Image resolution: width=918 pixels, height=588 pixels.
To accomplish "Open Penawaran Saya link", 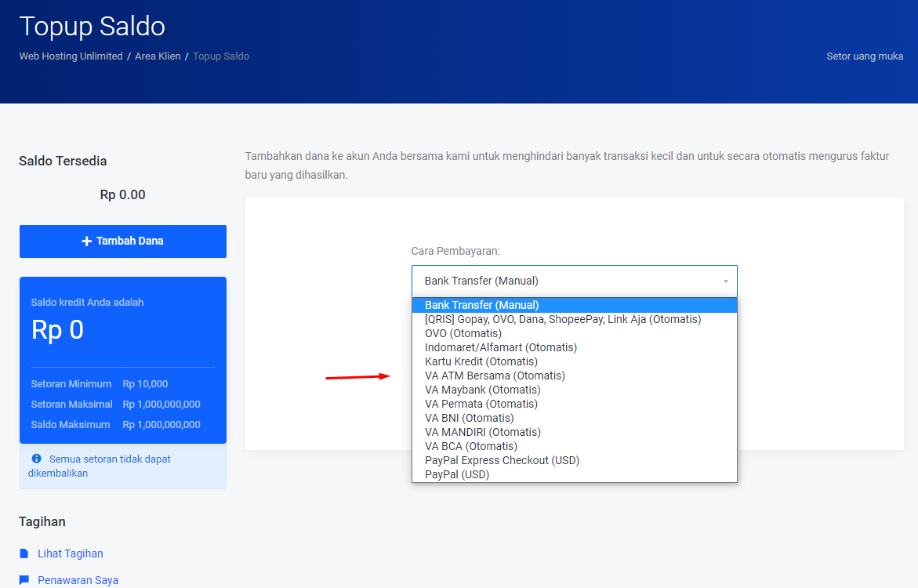I will tap(78, 580).
